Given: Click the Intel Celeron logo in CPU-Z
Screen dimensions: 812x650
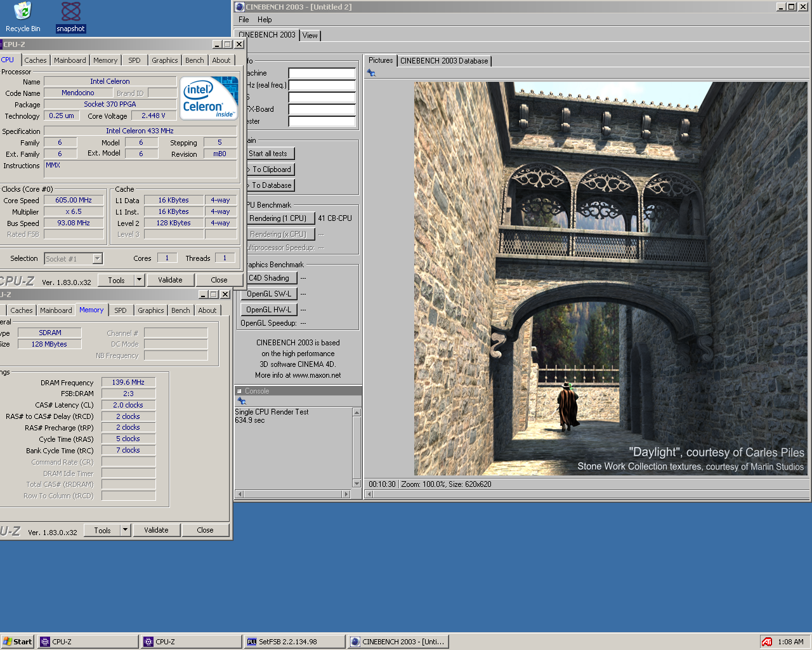Looking at the screenshot, I should coord(209,98).
